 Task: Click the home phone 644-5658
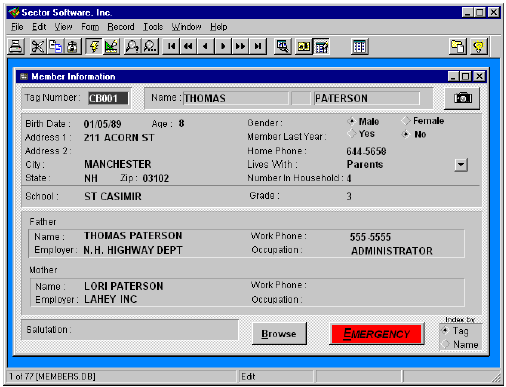(x=366, y=151)
